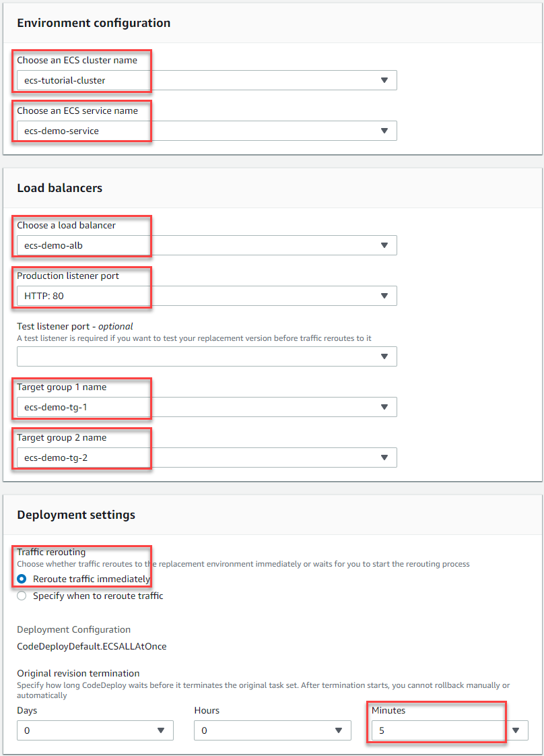
Task: Click the dropdown arrow on ecs-demo-service field
Action: (384, 130)
